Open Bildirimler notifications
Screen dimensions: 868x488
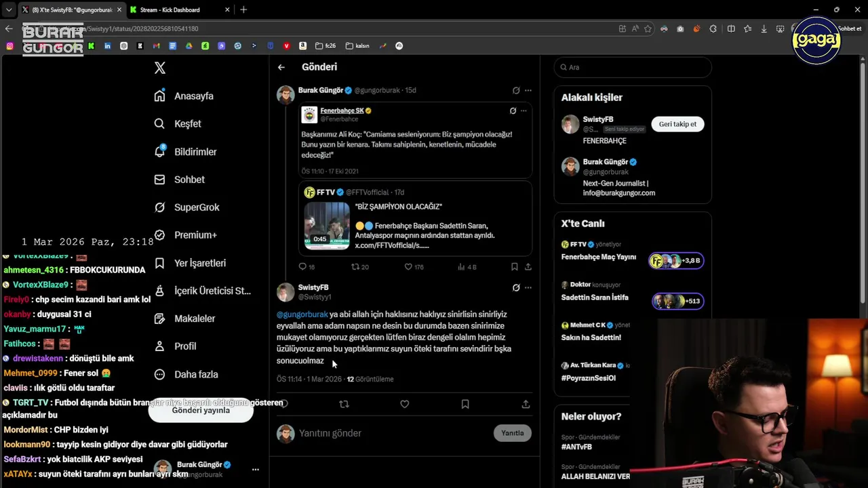185,152
